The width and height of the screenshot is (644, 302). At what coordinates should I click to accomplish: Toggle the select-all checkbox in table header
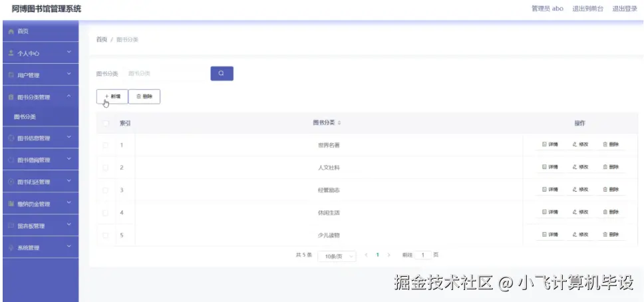click(106, 123)
